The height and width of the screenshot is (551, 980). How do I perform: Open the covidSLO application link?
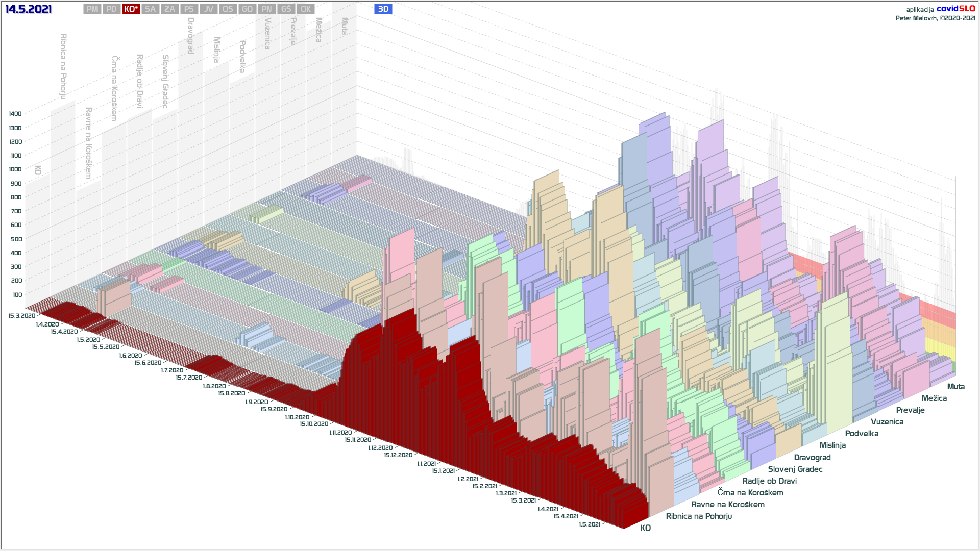pos(955,9)
